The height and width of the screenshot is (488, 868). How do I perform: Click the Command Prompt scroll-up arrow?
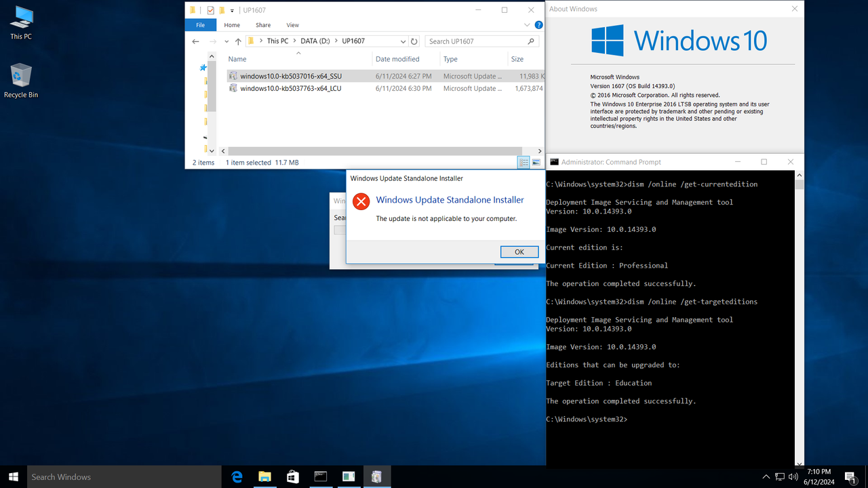pos(799,175)
